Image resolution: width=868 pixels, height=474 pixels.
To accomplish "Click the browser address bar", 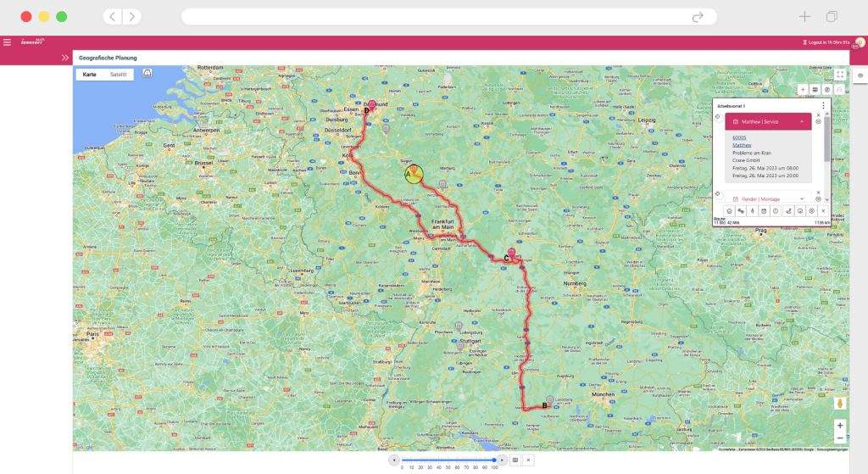I will (x=449, y=17).
